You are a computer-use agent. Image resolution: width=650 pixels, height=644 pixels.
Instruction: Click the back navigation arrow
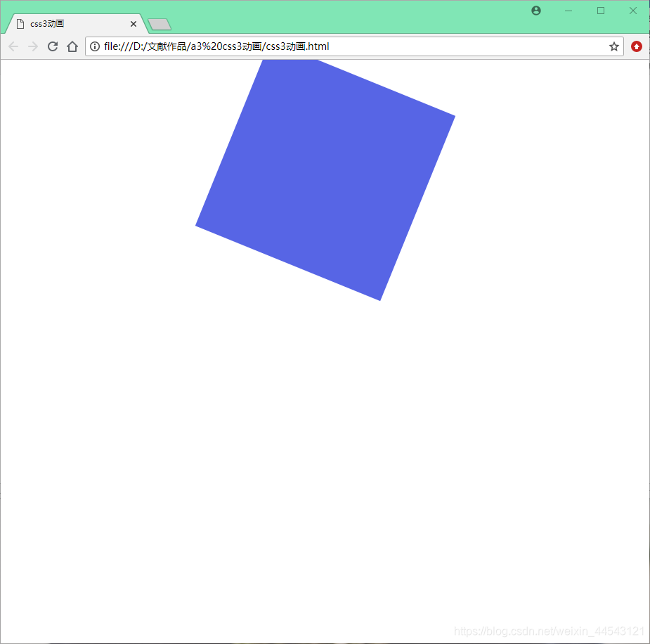tap(13, 46)
